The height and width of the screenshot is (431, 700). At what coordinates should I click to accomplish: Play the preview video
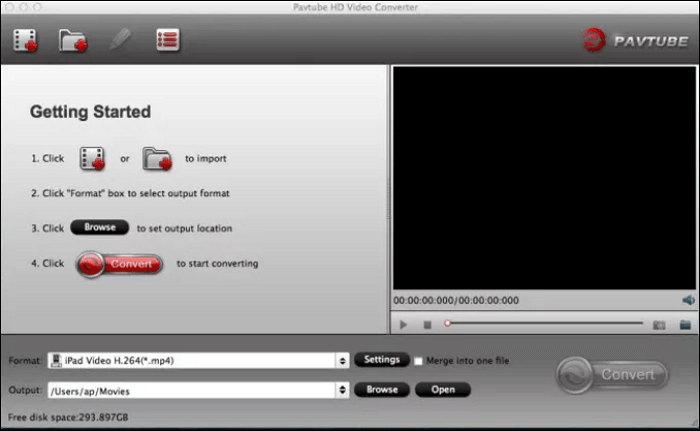tap(403, 325)
